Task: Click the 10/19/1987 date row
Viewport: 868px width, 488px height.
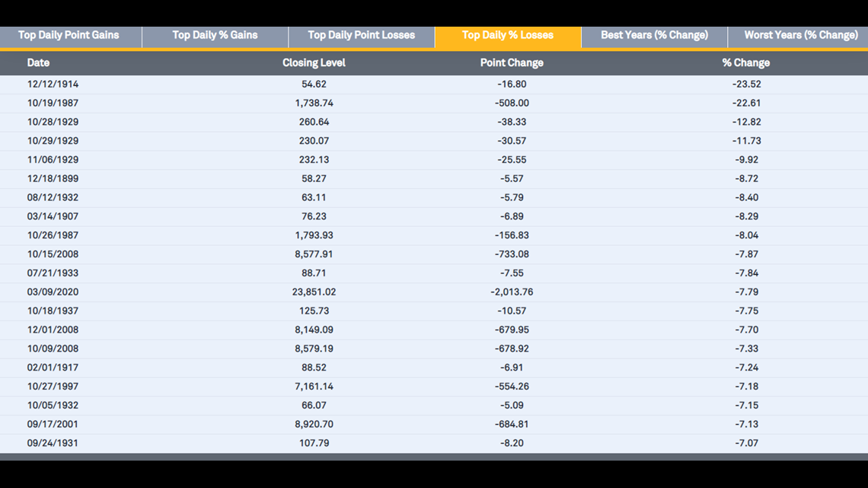Action: pyautogui.click(x=53, y=104)
